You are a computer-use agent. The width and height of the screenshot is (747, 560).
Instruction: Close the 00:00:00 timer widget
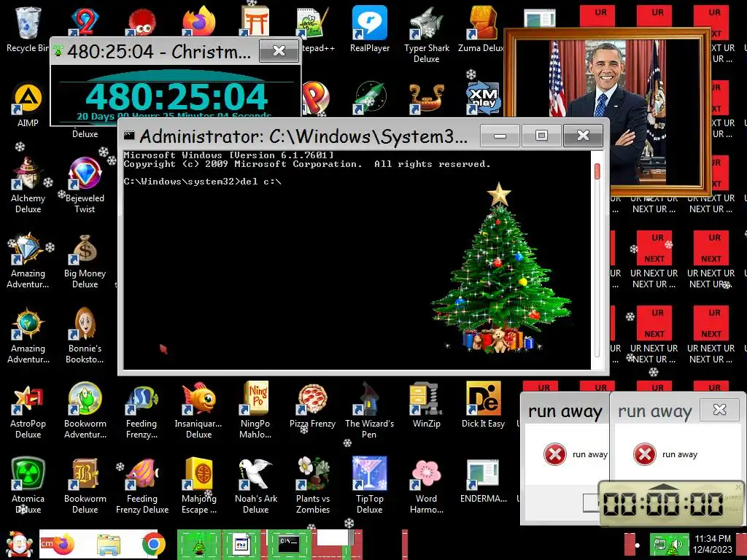[x=738, y=487]
